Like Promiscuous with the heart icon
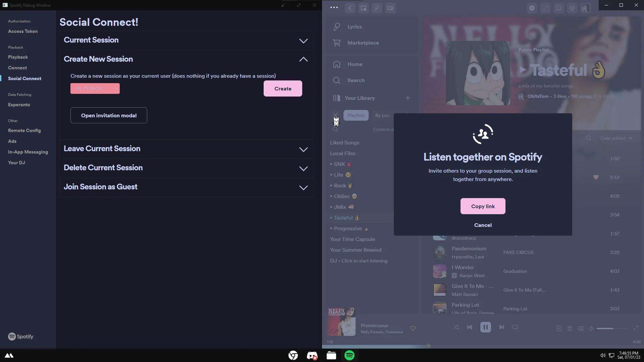The image size is (644, 362). [x=413, y=328]
